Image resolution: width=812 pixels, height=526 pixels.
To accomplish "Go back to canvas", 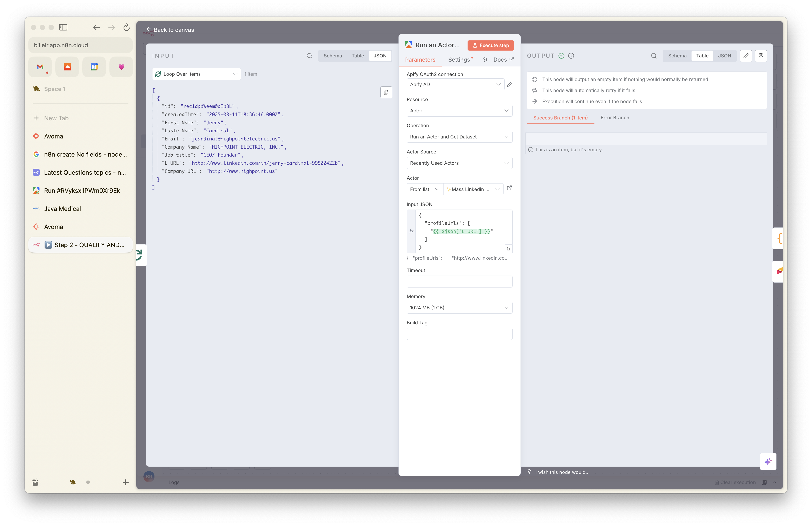I will pyautogui.click(x=170, y=30).
